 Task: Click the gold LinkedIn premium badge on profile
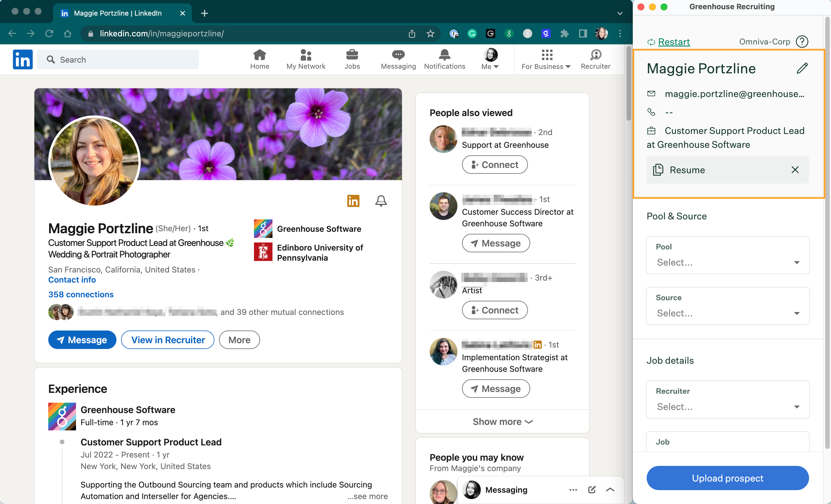353,201
